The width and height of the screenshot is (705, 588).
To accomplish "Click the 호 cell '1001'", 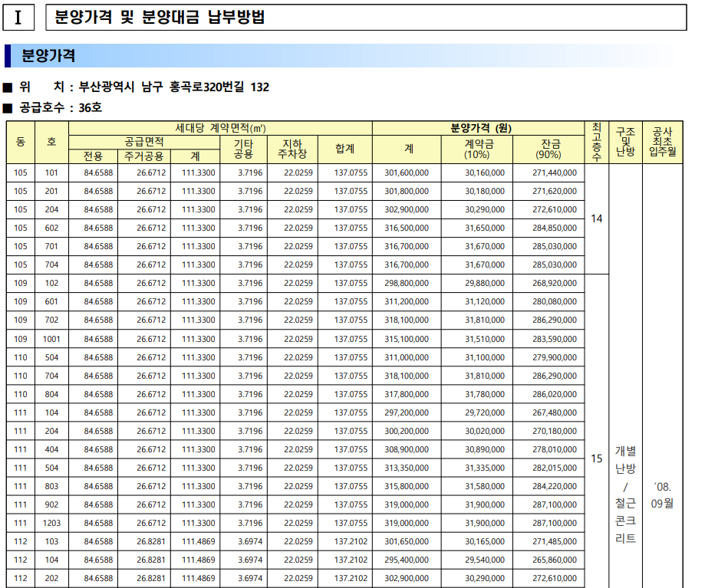I will point(51,339).
